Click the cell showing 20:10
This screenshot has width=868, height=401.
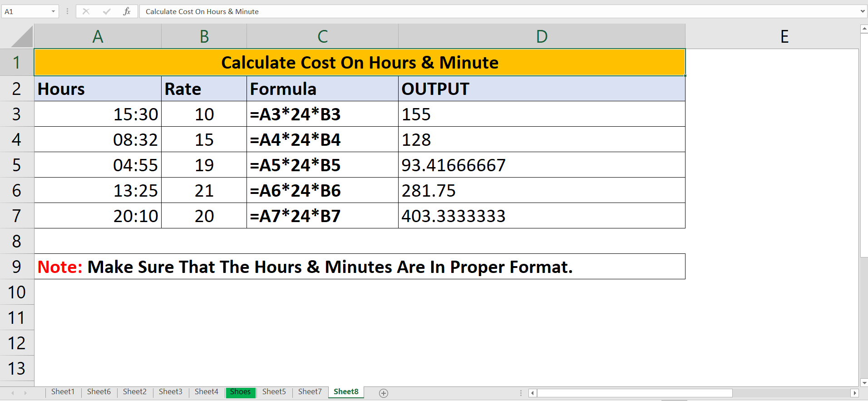[x=98, y=216]
